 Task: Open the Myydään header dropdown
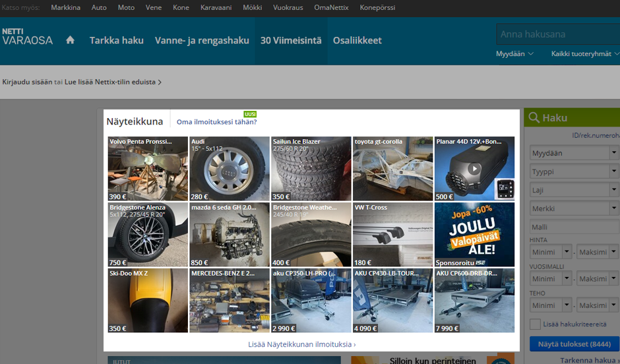514,54
